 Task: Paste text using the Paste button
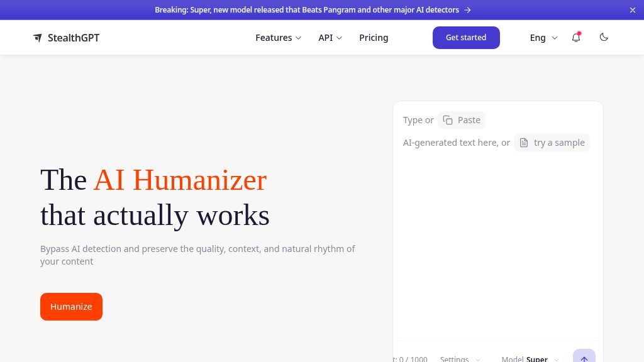(462, 120)
